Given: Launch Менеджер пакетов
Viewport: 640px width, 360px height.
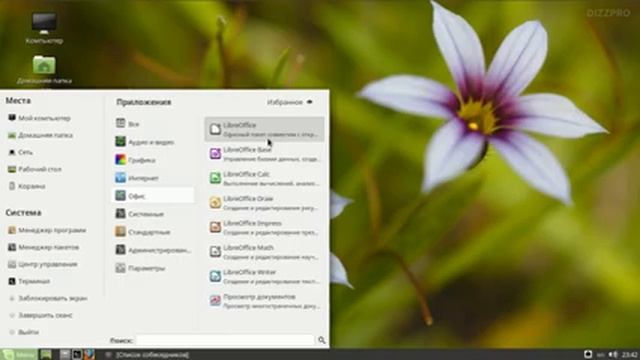Looking at the screenshot, I should click(43, 247).
